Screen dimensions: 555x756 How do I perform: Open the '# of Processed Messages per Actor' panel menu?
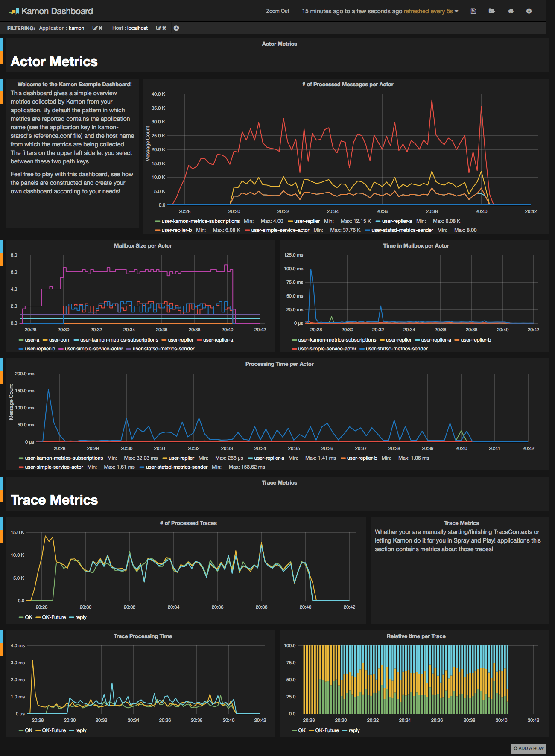(348, 85)
